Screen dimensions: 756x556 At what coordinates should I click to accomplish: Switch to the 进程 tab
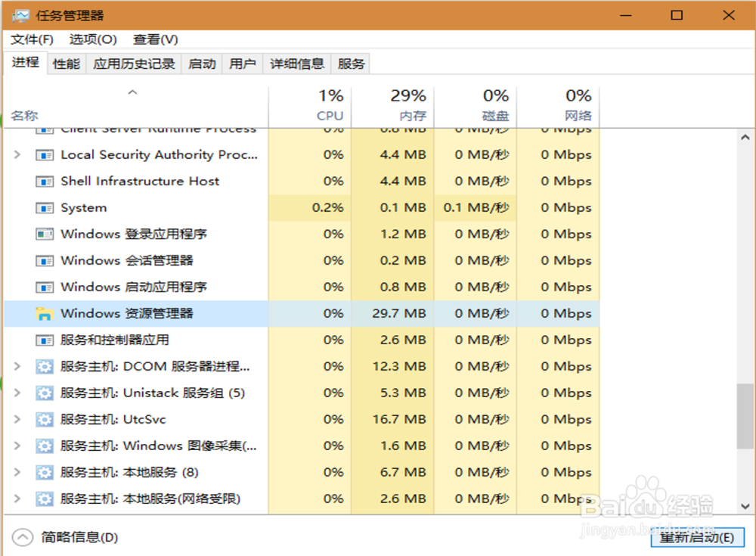[x=26, y=63]
